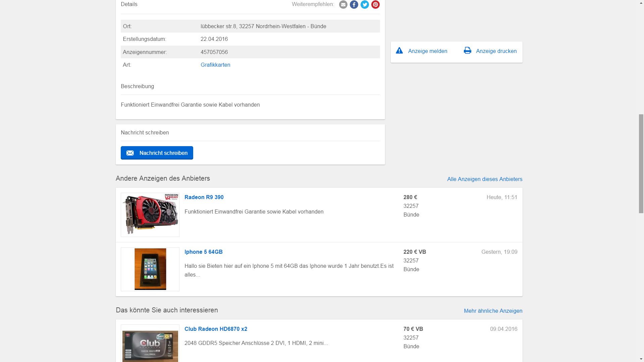View the Radeon R9 390 thumbnail image
Viewport: 644px width, 362px height.
pyautogui.click(x=150, y=215)
